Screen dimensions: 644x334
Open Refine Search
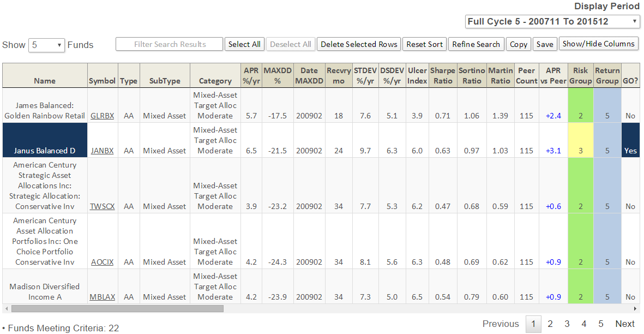(x=476, y=44)
